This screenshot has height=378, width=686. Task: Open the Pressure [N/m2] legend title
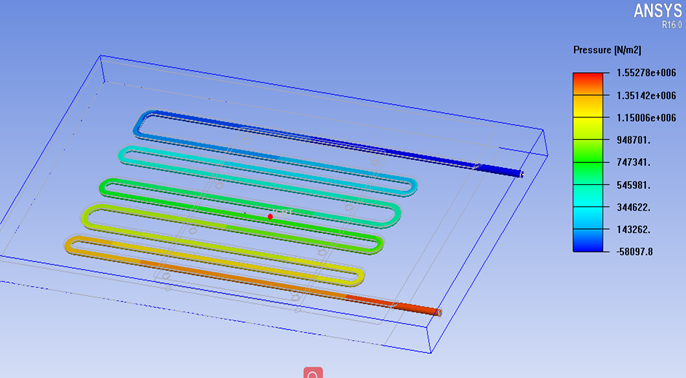(607, 50)
